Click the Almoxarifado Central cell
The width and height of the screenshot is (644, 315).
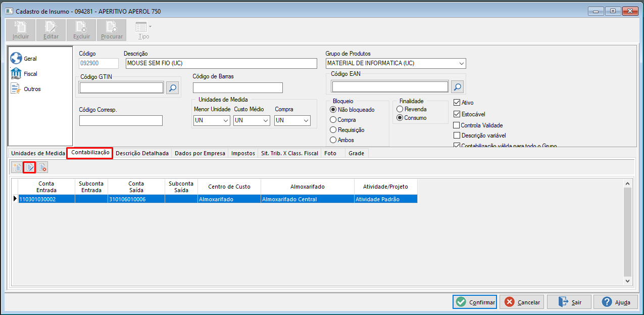point(308,199)
